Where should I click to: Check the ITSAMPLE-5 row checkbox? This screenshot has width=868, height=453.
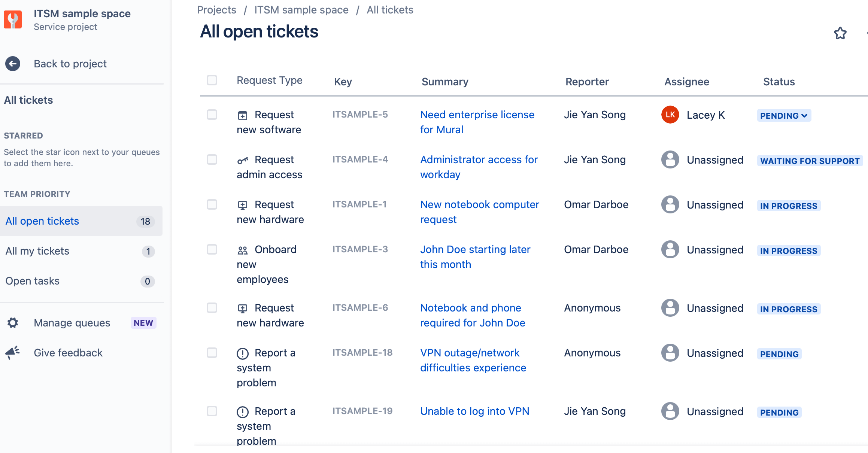click(x=212, y=115)
